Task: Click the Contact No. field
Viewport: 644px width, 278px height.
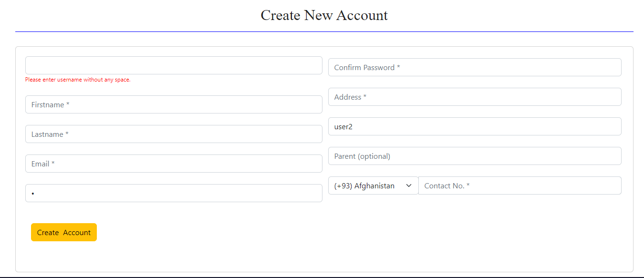Action: pos(519,185)
